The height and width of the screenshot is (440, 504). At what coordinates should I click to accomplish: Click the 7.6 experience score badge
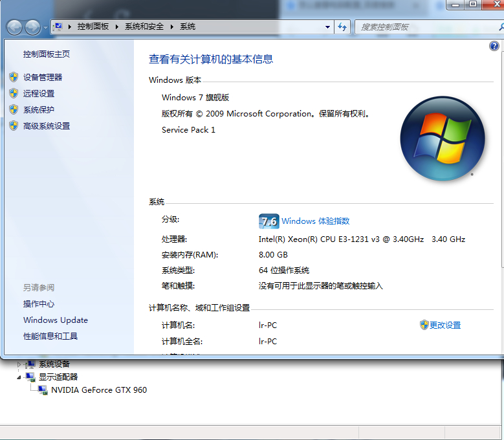pyautogui.click(x=268, y=221)
